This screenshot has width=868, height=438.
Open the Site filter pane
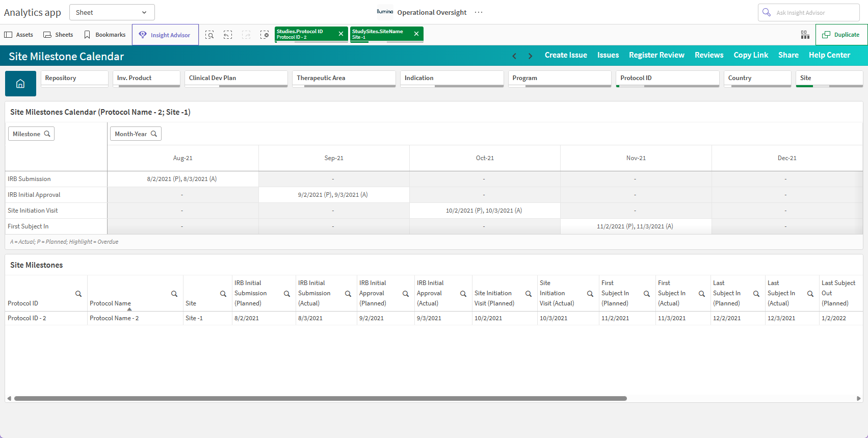point(829,79)
